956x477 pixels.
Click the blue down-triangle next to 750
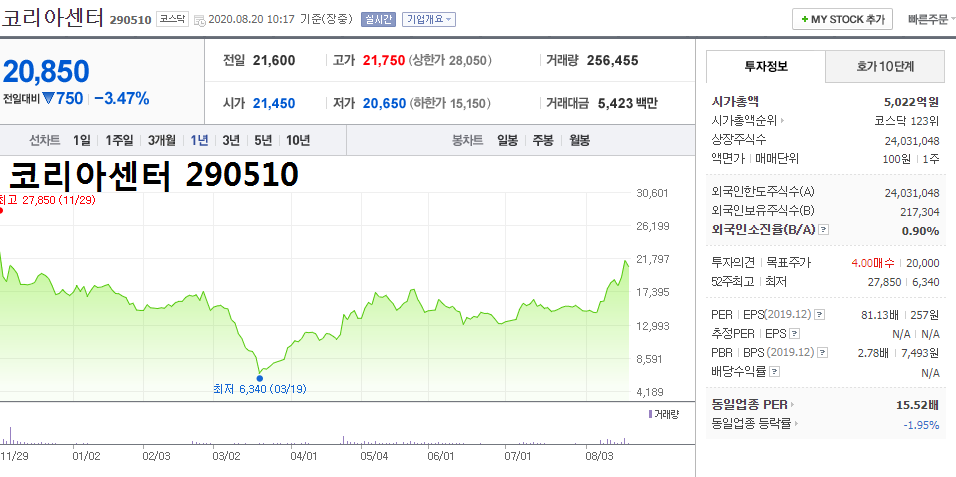pyautogui.click(x=49, y=98)
